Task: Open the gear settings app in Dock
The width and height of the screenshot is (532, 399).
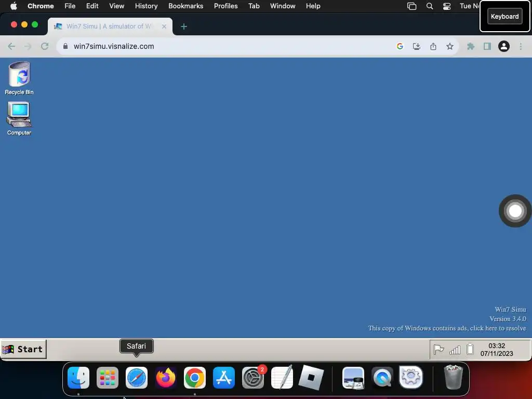Action: pos(411,377)
